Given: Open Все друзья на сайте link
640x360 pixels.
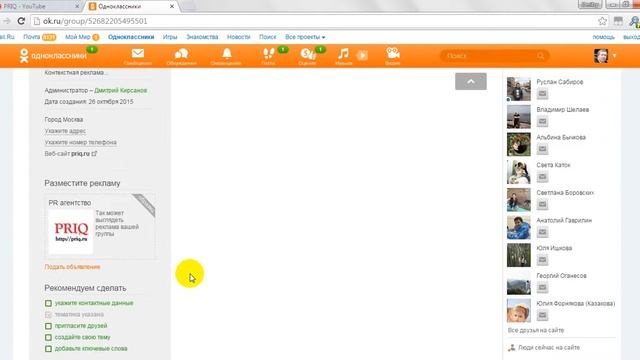Looking at the screenshot, I should tap(536, 330).
